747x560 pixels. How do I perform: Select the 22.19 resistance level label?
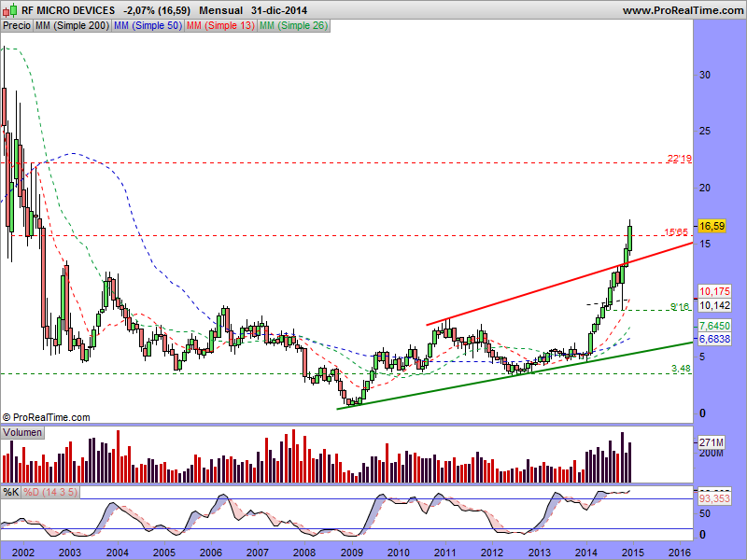tap(679, 159)
